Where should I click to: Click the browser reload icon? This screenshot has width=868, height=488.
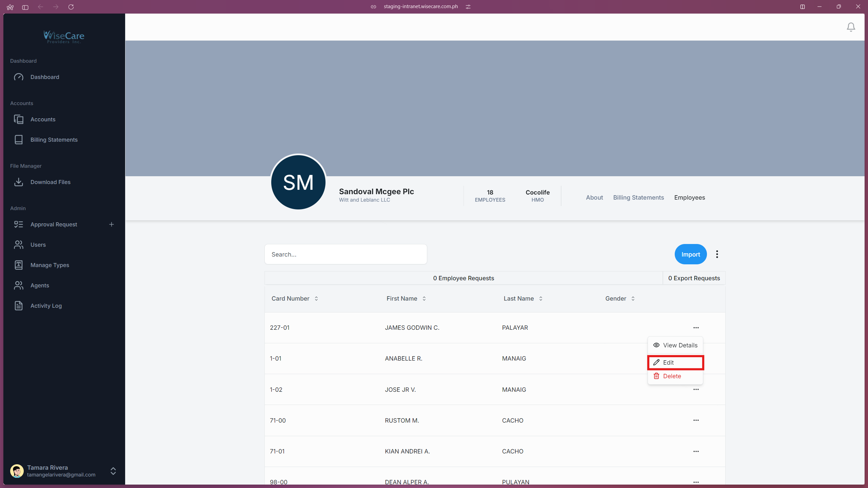[x=71, y=7]
